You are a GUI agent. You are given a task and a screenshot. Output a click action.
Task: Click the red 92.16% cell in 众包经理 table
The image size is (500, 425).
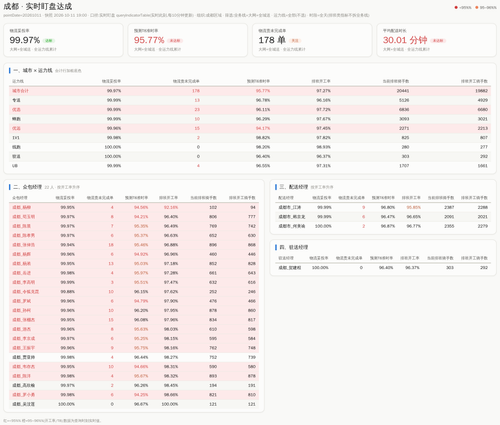(171, 207)
